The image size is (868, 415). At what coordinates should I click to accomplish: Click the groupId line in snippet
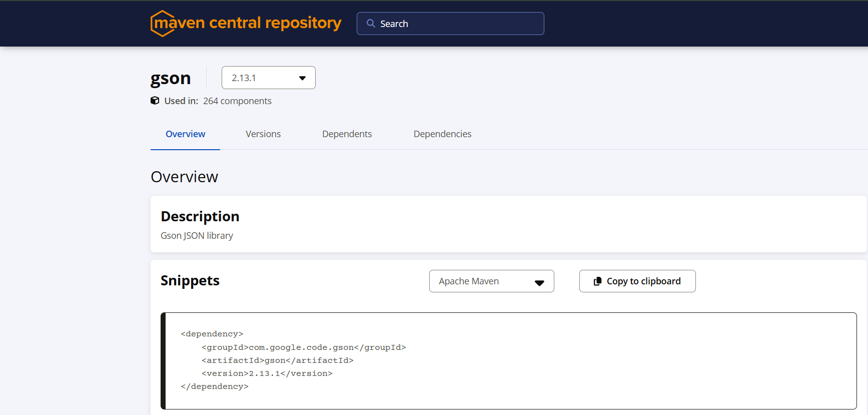[x=304, y=347]
